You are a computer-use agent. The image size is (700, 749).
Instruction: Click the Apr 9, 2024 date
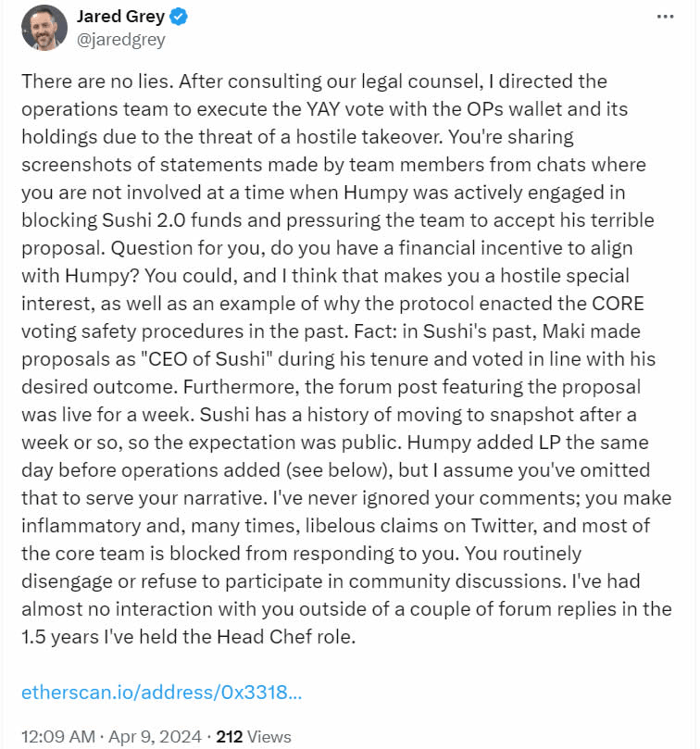point(157,737)
